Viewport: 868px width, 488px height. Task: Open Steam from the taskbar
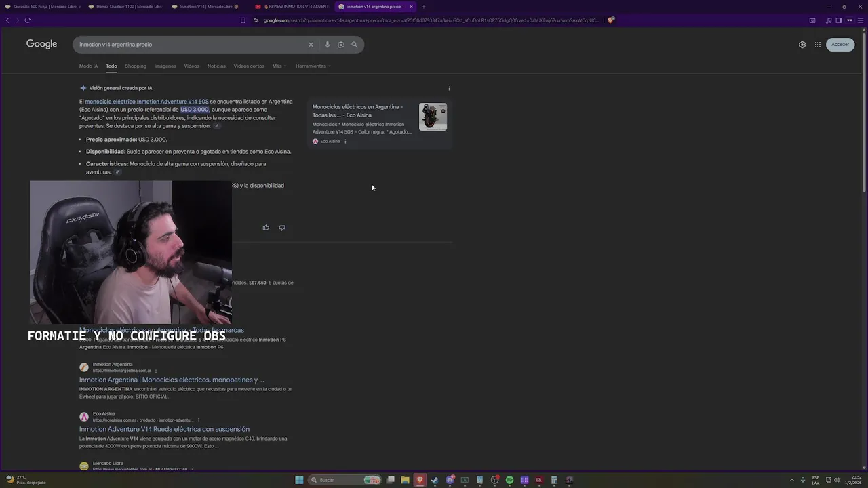[x=435, y=480]
